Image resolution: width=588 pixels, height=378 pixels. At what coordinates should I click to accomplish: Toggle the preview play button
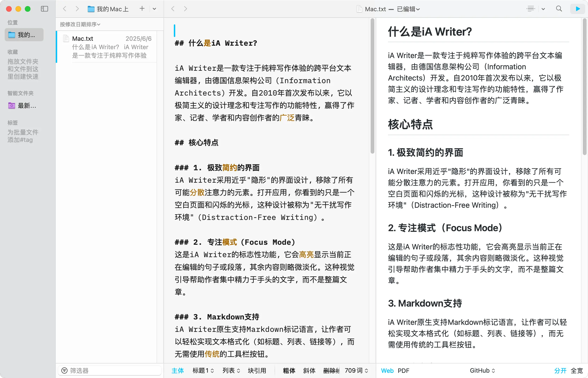click(x=578, y=9)
